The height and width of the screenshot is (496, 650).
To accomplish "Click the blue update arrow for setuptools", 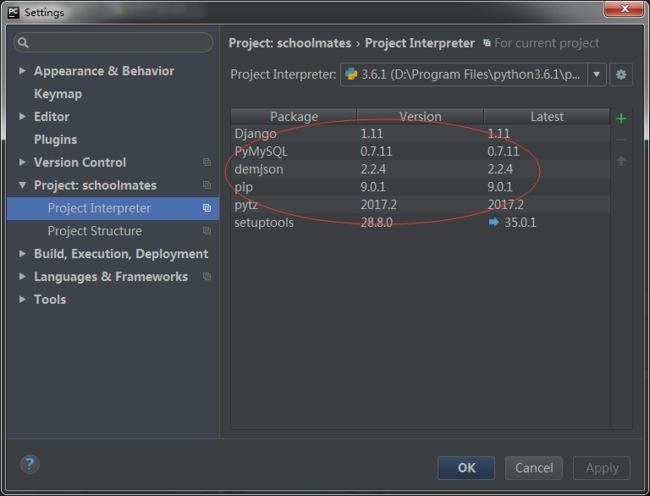I will [x=494, y=222].
